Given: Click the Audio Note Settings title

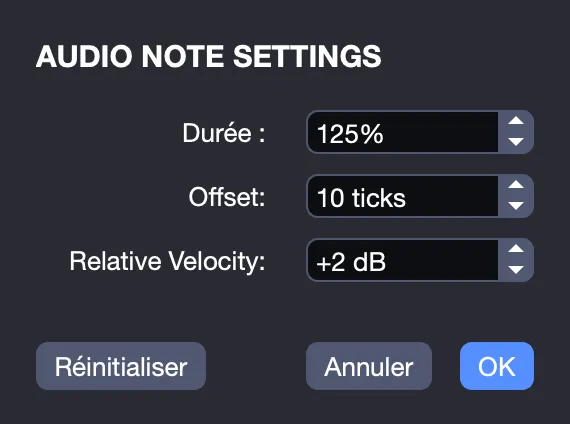Looking at the screenshot, I should [209, 56].
